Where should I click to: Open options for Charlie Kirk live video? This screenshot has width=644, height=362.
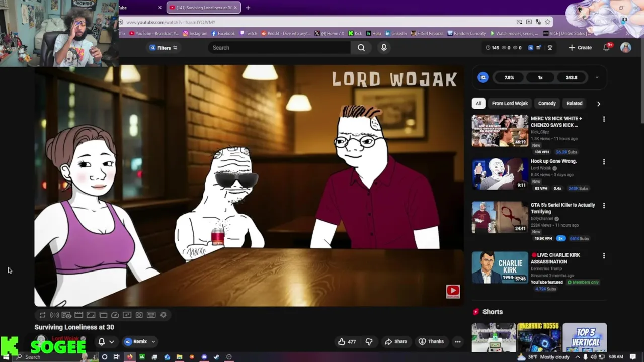(x=604, y=255)
